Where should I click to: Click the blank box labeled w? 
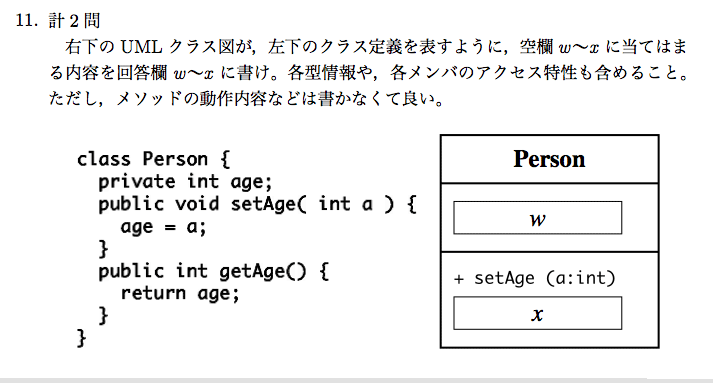tap(537, 218)
